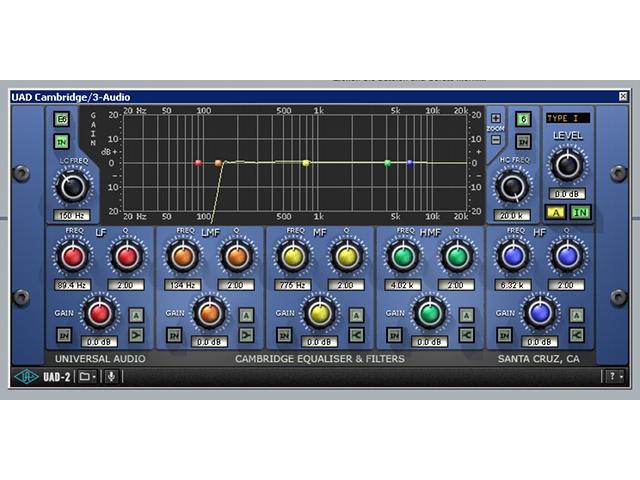Click the red LF FREQ knob
The width and height of the screenshot is (640, 480).
[73, 257]
